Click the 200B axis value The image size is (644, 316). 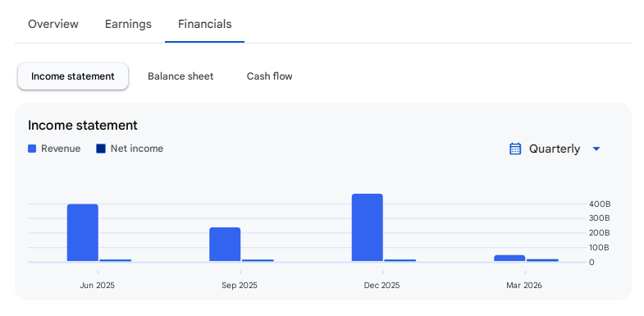coord(600,233)
